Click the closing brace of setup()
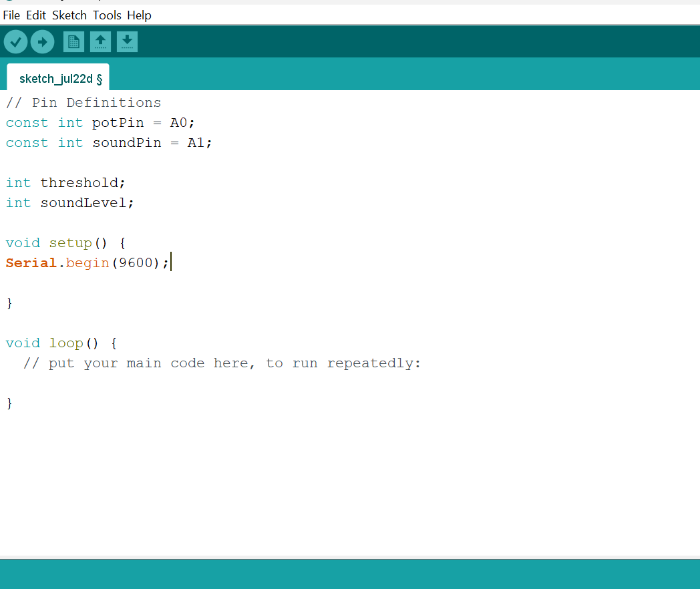The image size is (700, 589). tap(9, 303)
